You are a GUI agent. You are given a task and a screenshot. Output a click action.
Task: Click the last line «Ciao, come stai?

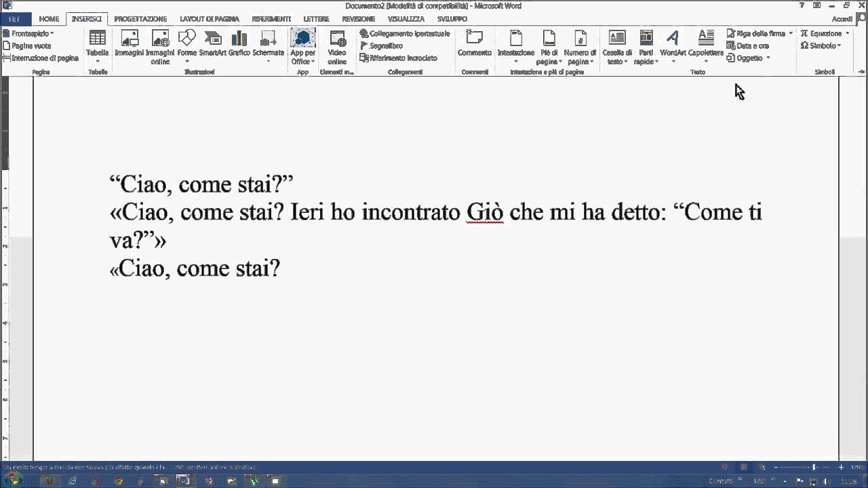[x=195, y=268]
